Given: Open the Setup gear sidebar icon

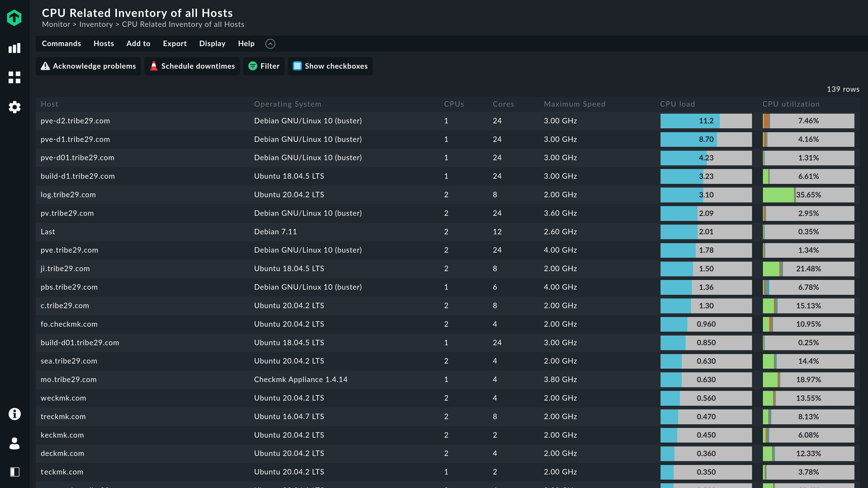Looking at the screenshot, I should [x=14, y=107].
